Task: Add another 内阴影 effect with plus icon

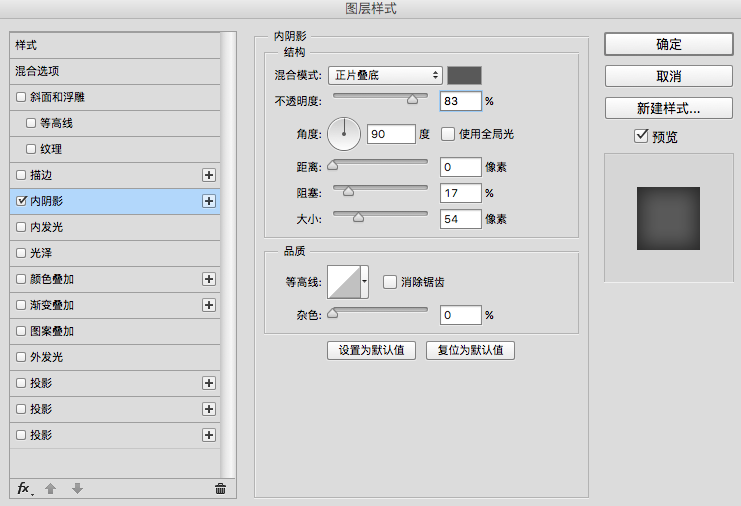Action: pos(209,201)
